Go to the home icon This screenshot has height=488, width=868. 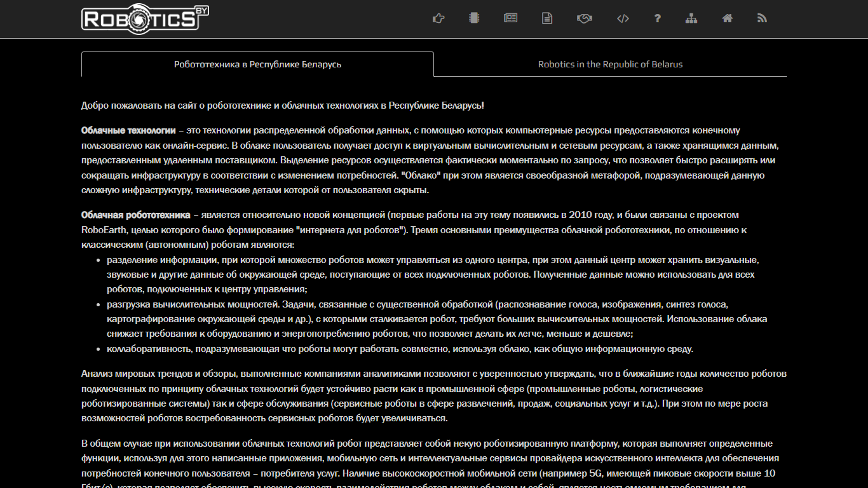(728, 18)
